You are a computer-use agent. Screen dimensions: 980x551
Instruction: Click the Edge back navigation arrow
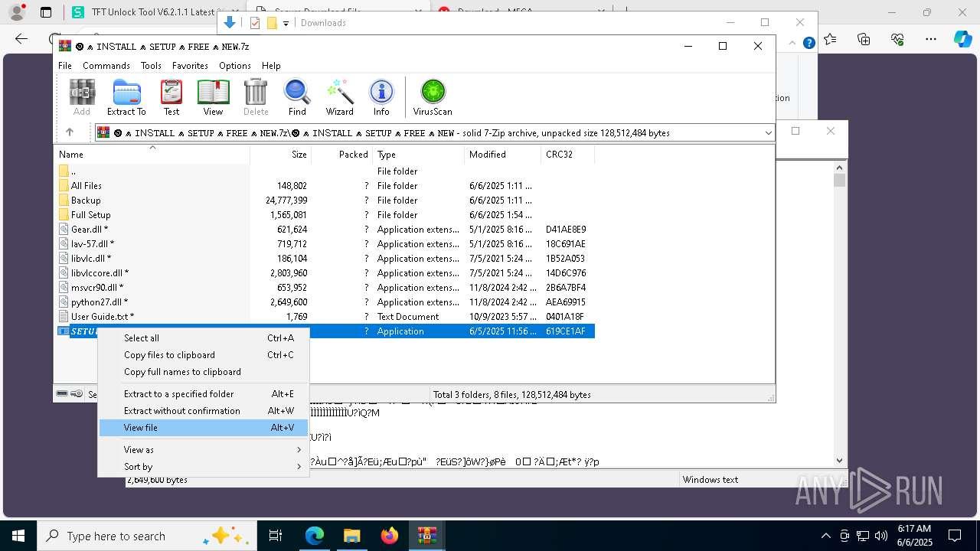coord(21,39)
